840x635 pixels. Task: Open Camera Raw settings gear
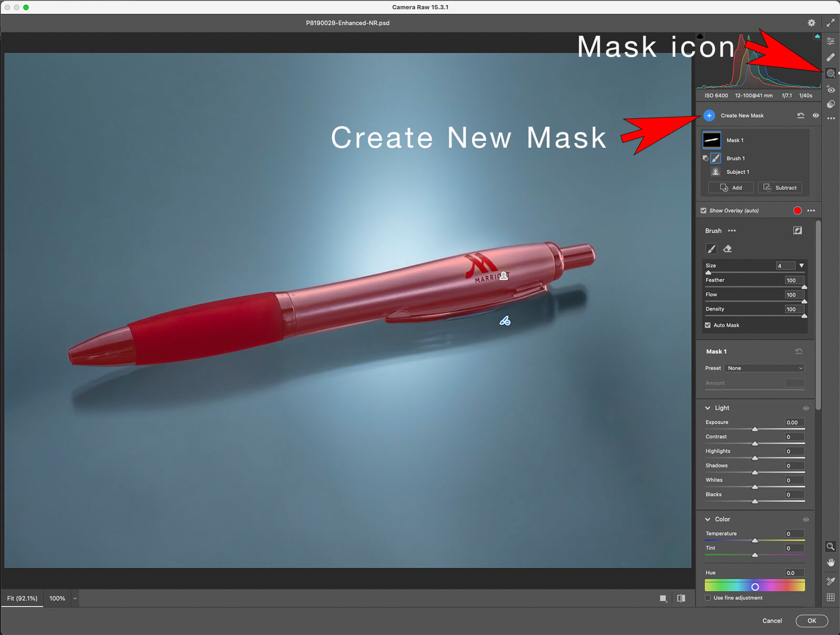[811, 23]
